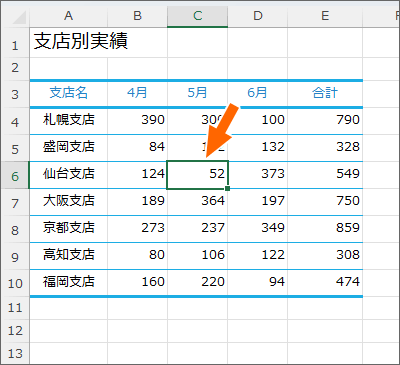
Task: Click cell with value 100
Action: 258,120
